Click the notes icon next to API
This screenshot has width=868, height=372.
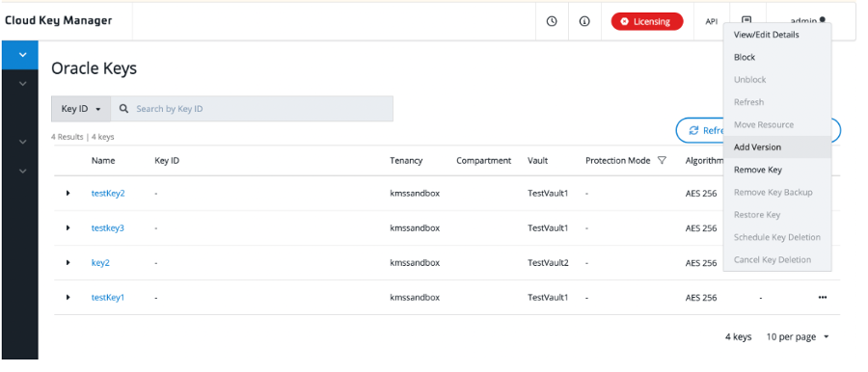[x=746, y=20]
